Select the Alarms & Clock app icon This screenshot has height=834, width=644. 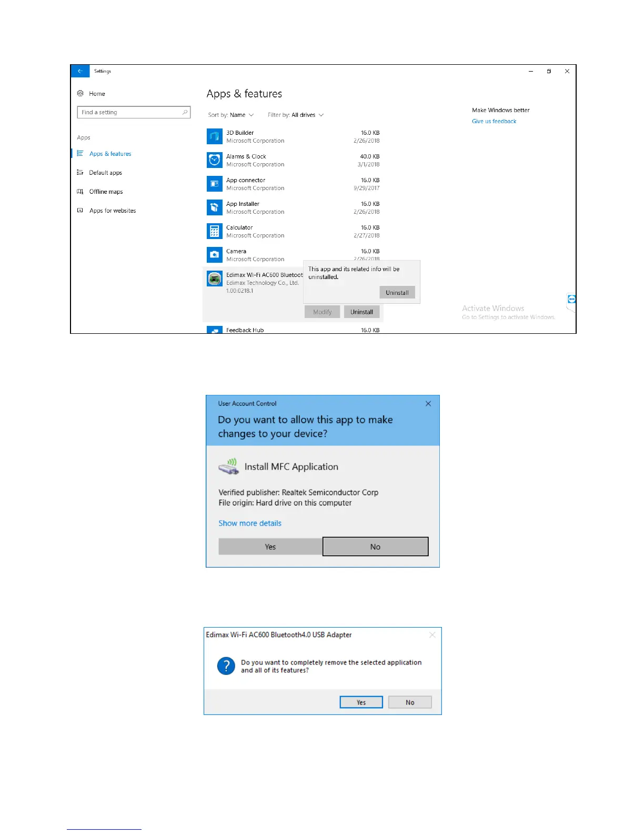pyautogui.click(x=215, y=160)
